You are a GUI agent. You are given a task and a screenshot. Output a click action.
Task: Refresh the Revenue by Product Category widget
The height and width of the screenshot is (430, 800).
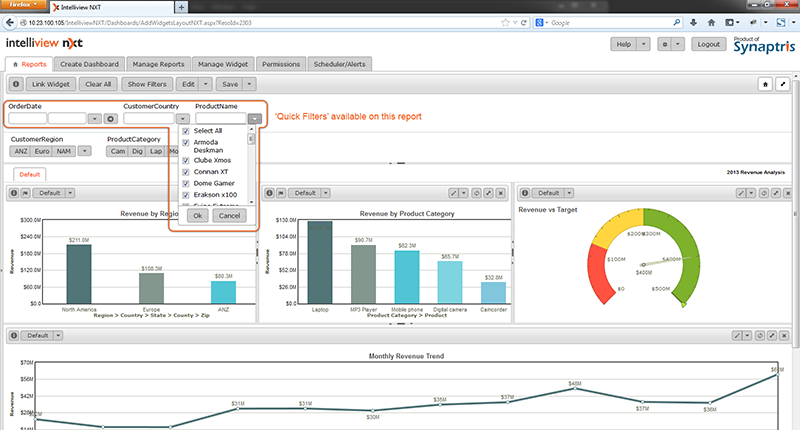click(x=476, y=193)
